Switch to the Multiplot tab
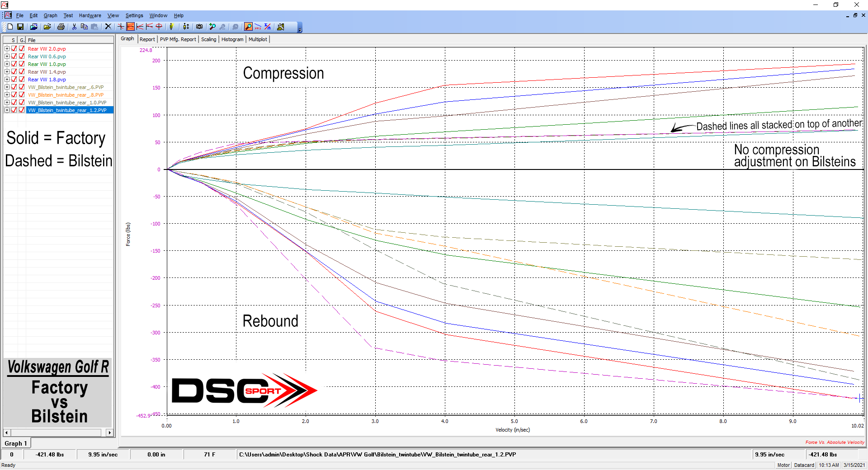Image resolution: width=868 pixels, height=470 pixels. pyautogui.click(x=258, y=39)
